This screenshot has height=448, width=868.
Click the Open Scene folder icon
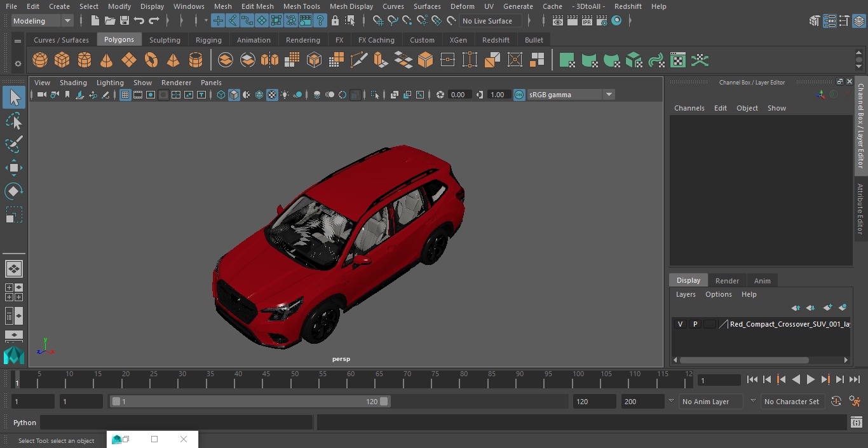pyautogui.click(x=110, y=21)
